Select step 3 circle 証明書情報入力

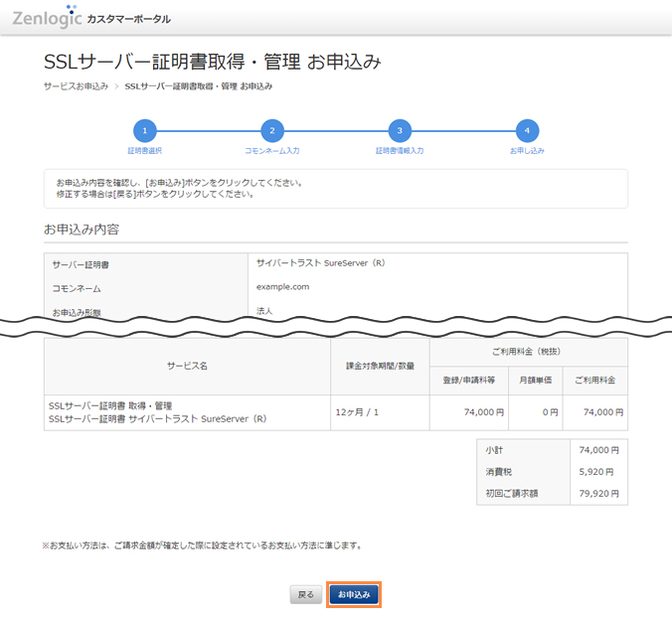click(400, 130)
